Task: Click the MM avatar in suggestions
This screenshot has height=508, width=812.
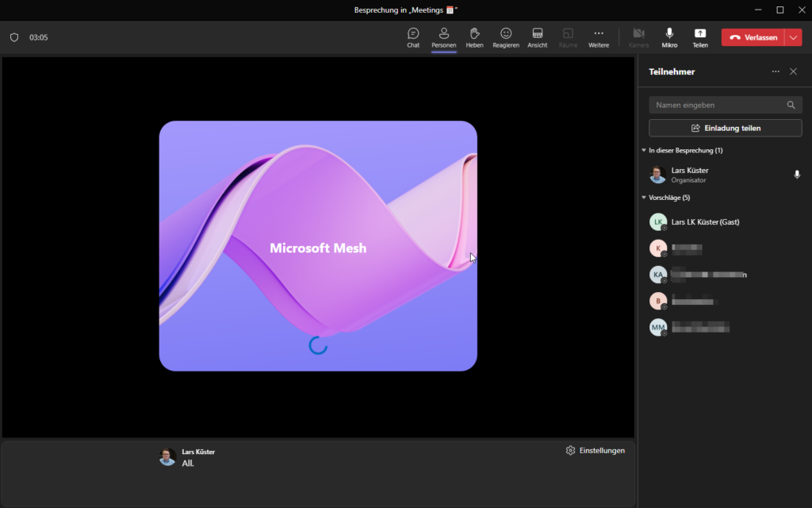Action: (x=658, y=327)
